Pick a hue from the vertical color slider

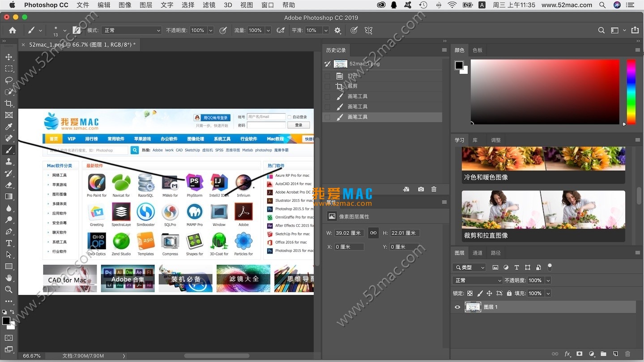coord(631,92)
